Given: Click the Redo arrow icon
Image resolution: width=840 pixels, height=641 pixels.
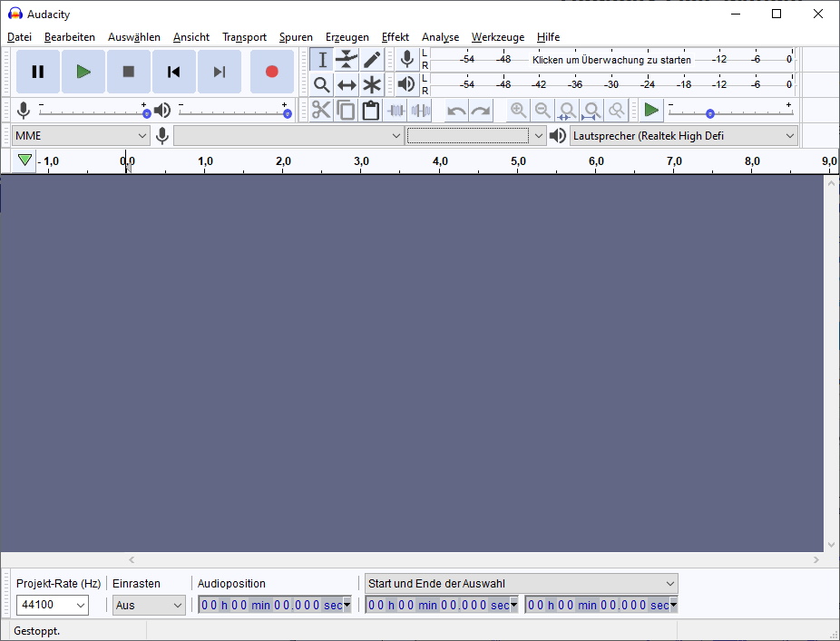Looking at the screenshot, I should (481, 111).
